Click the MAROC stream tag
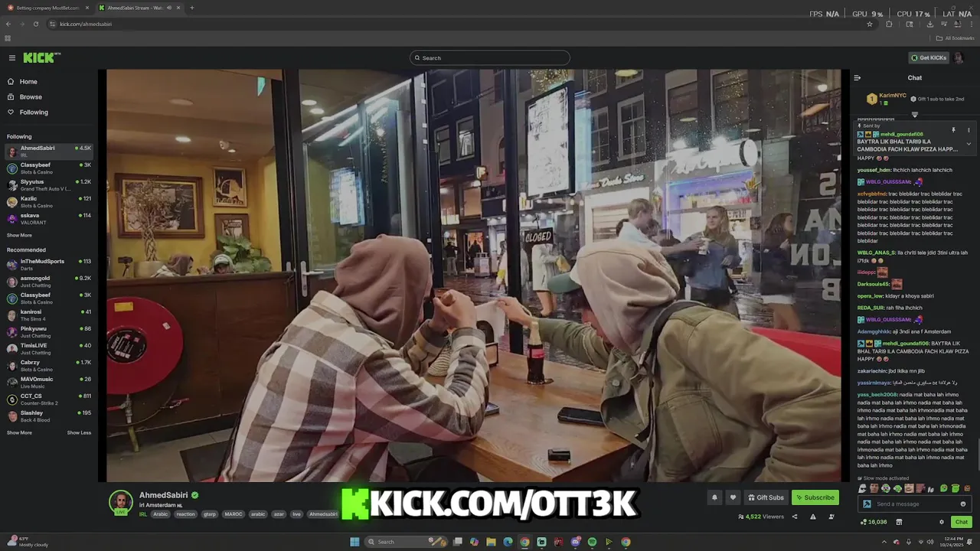 coord(234,514)
